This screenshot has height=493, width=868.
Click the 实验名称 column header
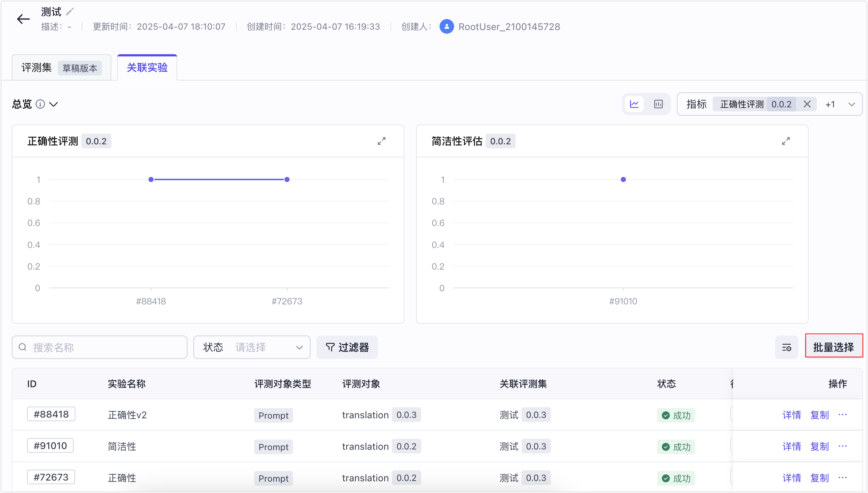point(127,384)
